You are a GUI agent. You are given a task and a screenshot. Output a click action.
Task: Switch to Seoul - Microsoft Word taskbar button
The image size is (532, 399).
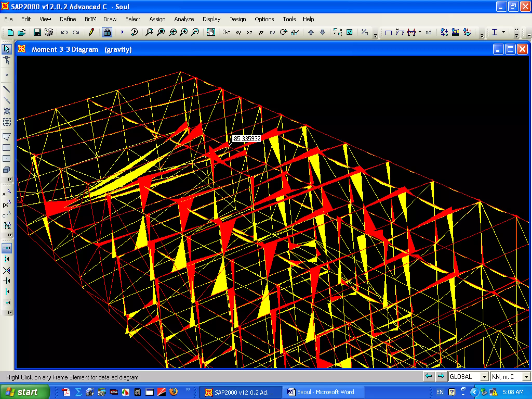pyautogui.click(x=321, y=392)
